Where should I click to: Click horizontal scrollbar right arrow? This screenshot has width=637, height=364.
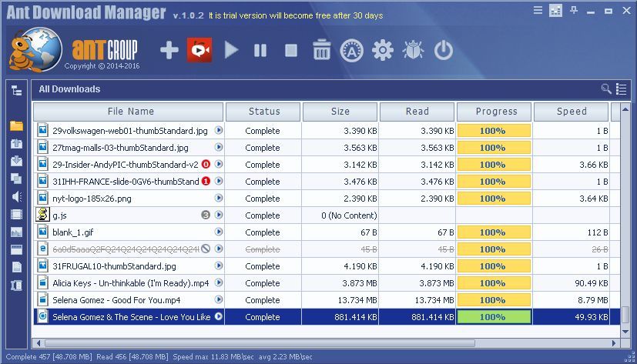(614, 343)
